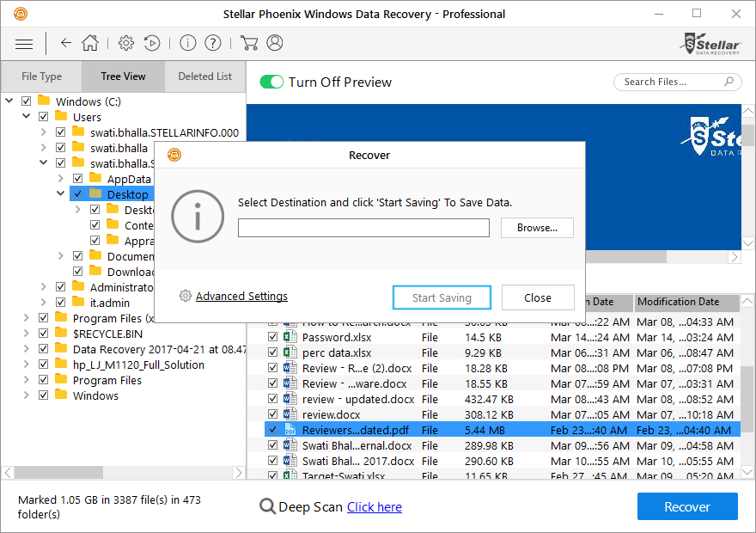Uncheck the Desktop folder checkbox
756x533 pixels.
78,194
